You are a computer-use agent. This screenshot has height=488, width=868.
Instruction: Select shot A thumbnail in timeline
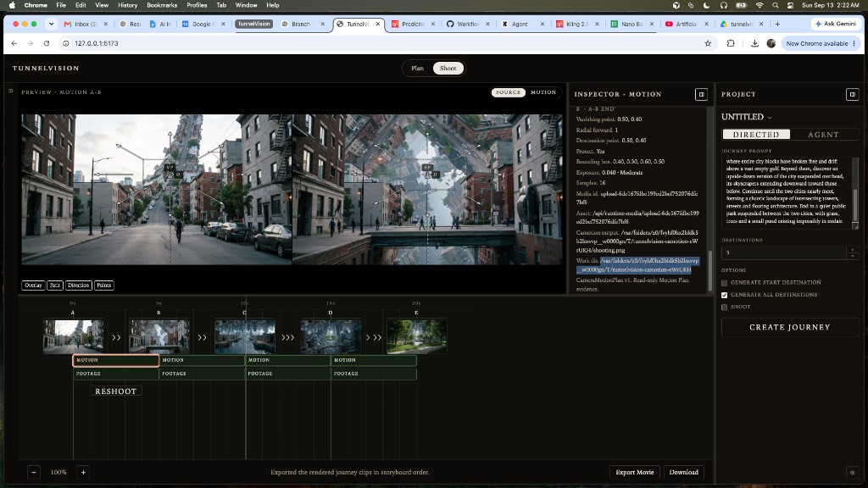coord(73,335)
